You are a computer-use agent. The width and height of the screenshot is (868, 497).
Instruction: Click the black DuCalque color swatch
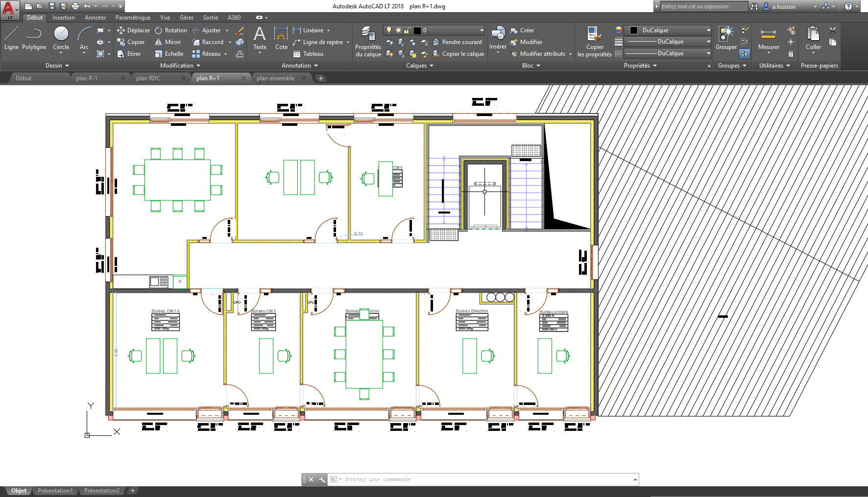(634, 30)
